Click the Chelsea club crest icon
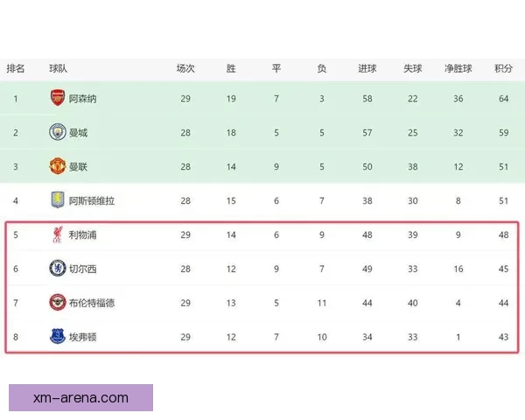This screenshot has height=420, width=525. click(57, 269)
